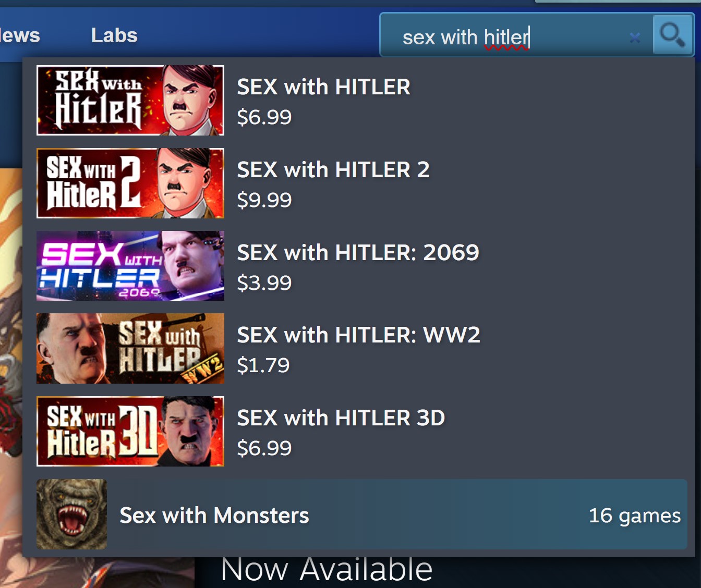This screenshot has height=588, width=701.
Task: Click the purple 2069 game thumbnail
Action: point(130,266)
